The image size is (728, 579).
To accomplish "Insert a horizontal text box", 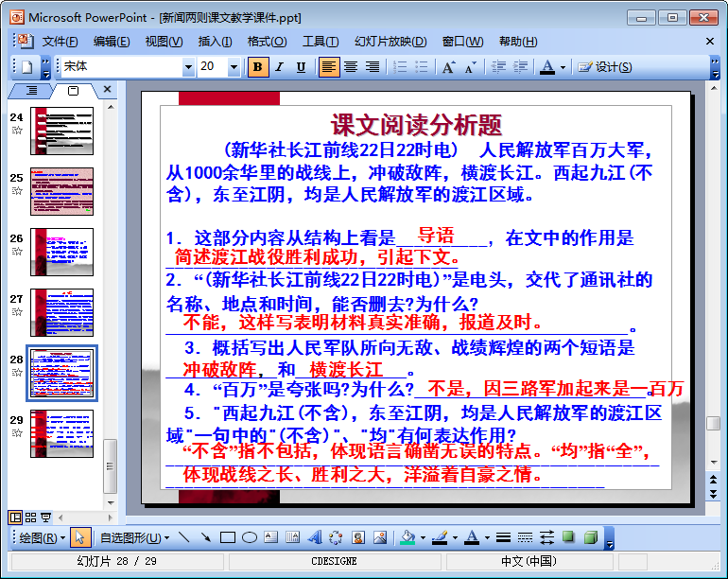I will 270,537.
